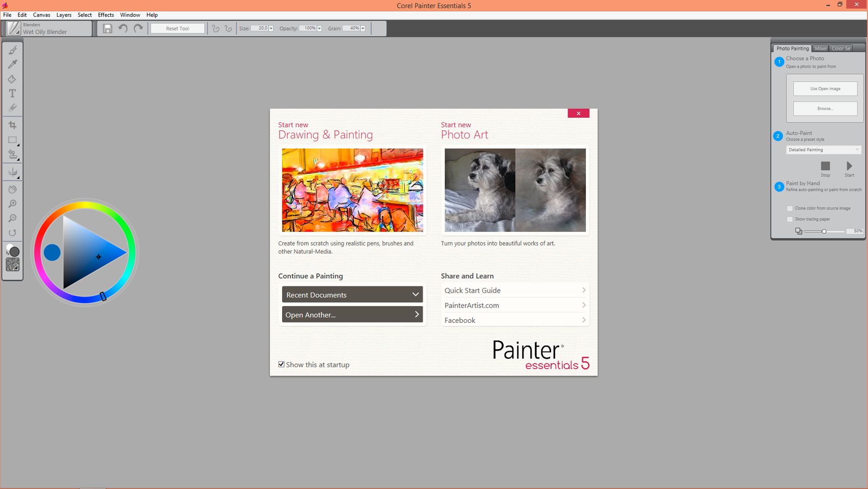
Task: Click the Browse... button
Action: click(825, 109)
